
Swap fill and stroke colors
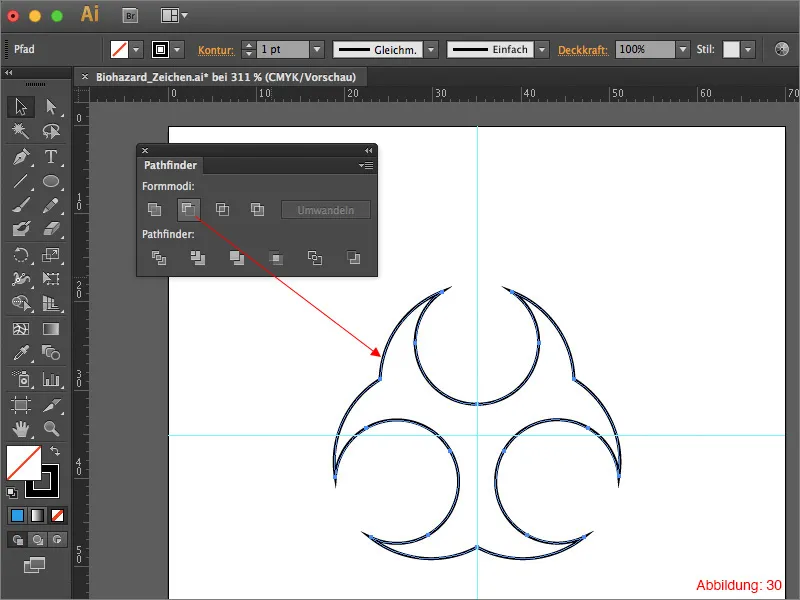(55, 451)
